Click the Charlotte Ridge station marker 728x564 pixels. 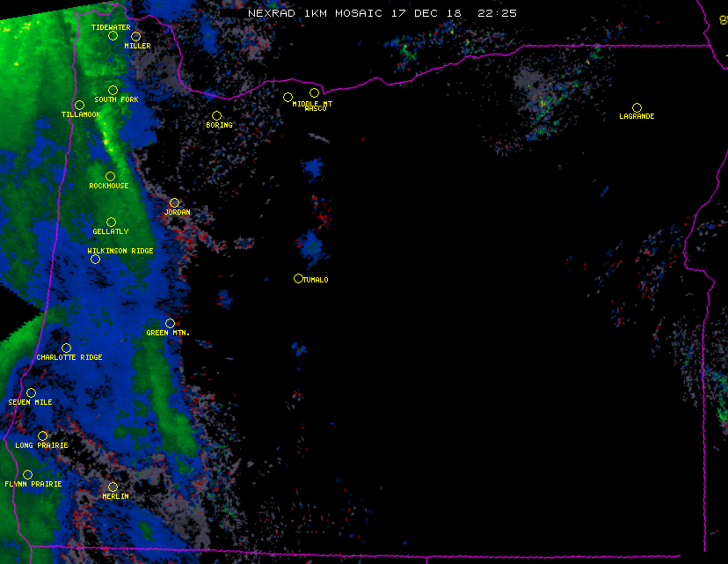point(66,348)
